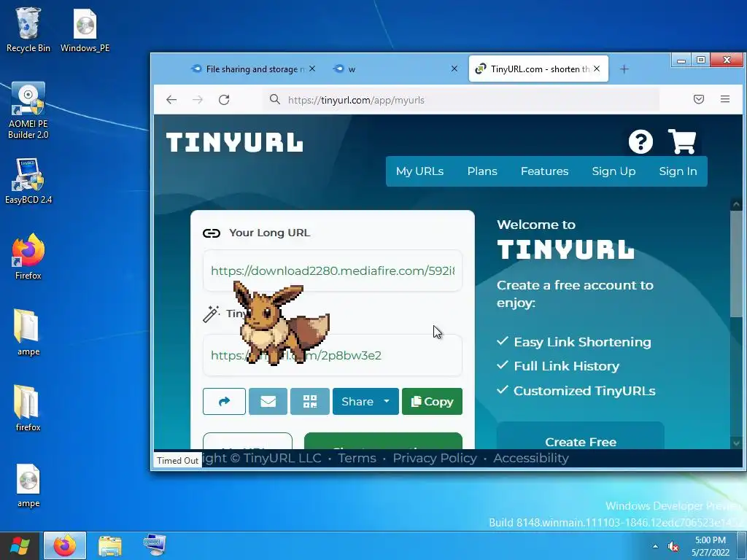Go to Sign In page
Viewport: 747px width, 560px height.
click(678, 171)
